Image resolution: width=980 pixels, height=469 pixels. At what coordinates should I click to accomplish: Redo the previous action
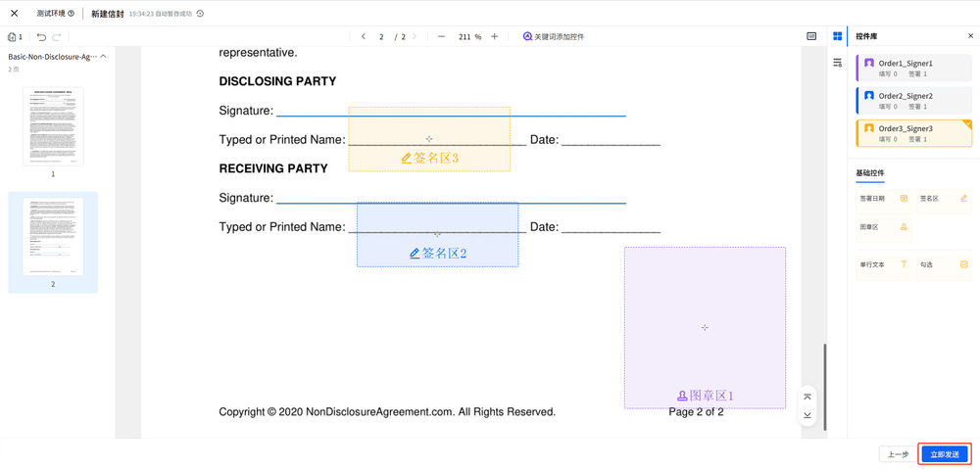(x=57, y=37)
